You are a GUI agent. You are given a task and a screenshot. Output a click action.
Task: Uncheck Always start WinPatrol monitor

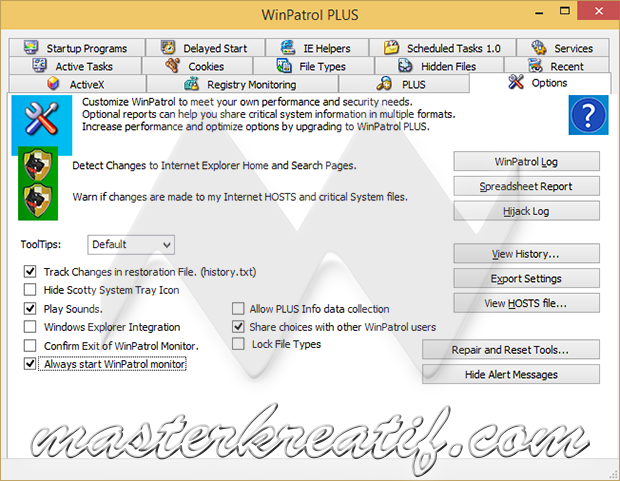[x=30, y=364]
